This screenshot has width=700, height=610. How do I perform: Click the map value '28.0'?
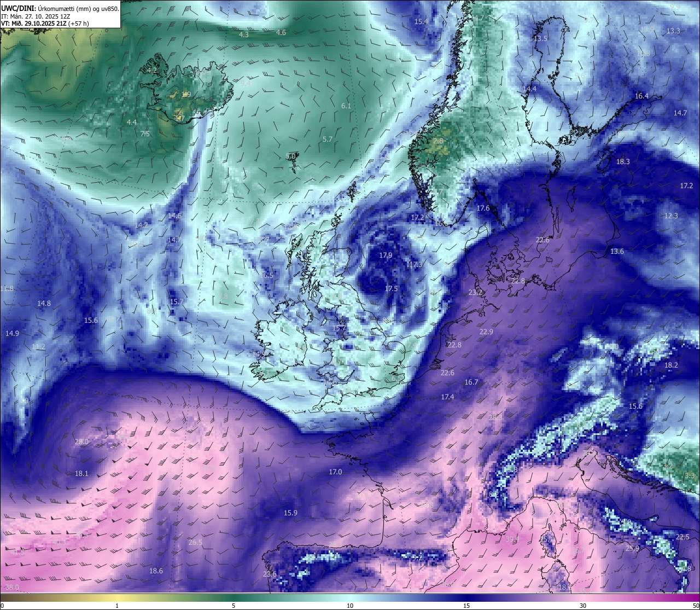81,442
